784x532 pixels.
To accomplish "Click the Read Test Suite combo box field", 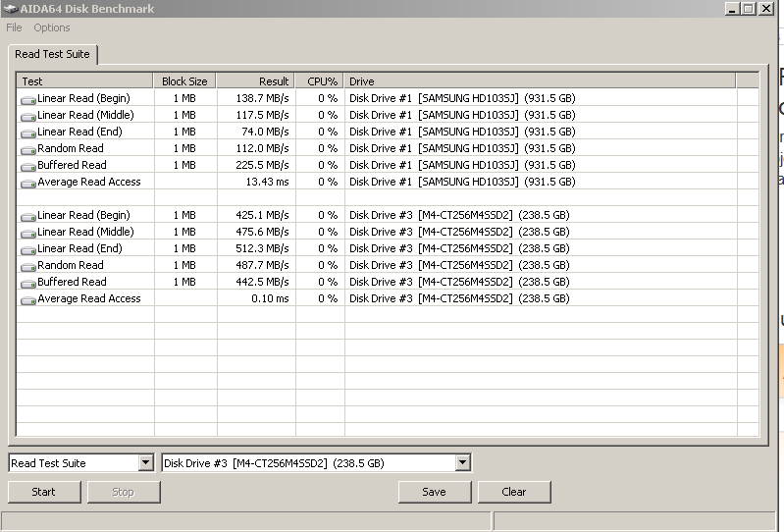I will [x=81, y=463].
